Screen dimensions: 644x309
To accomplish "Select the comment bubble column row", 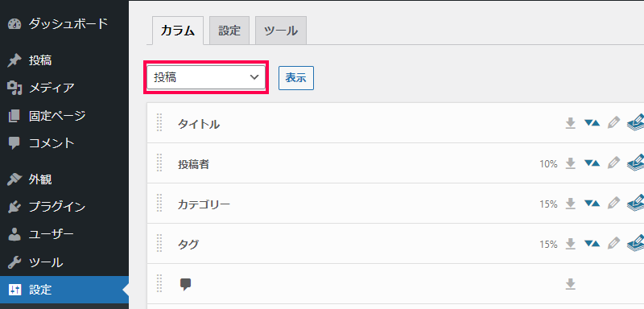I will 395,284.
